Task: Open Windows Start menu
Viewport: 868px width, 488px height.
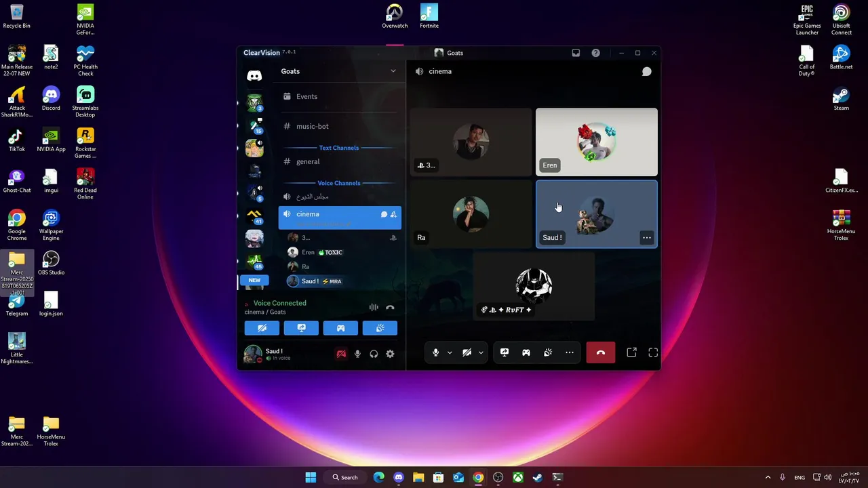Action: coord(311,477)
